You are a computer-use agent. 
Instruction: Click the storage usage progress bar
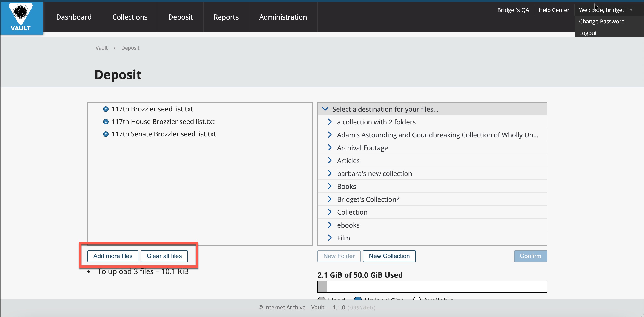[432, 287]
